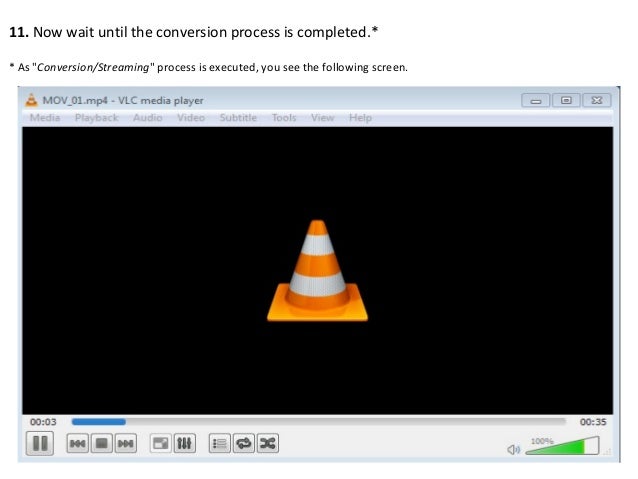Show extended settings equalizer icon
The height and width of the screenshot is (479, 638).
pyautogui.click(x=184, y=443)
